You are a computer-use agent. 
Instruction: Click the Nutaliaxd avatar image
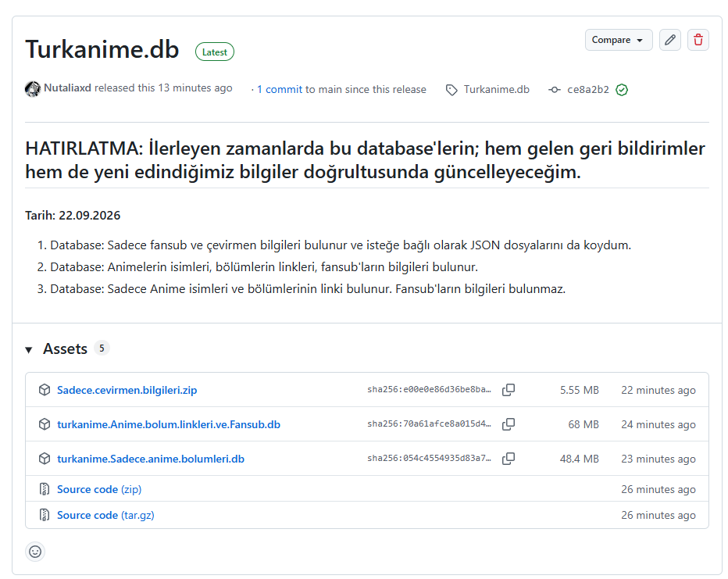click(33, 88)
